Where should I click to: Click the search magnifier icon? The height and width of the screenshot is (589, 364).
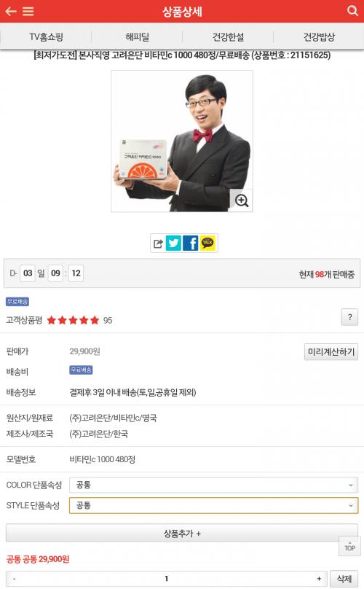click(x=352, y=10)
